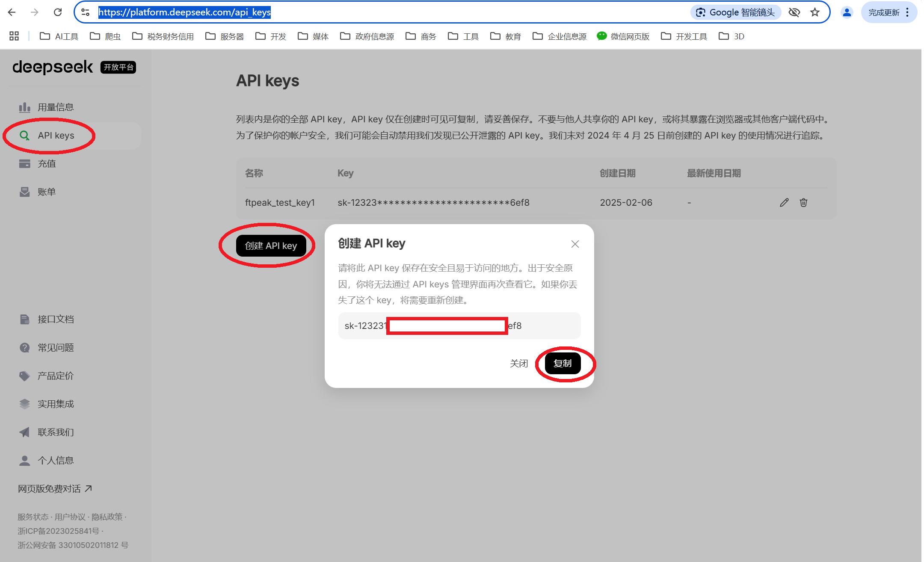
Task: Open the AI工具 bookmarks folder
Action: click(x=59, y=37)
